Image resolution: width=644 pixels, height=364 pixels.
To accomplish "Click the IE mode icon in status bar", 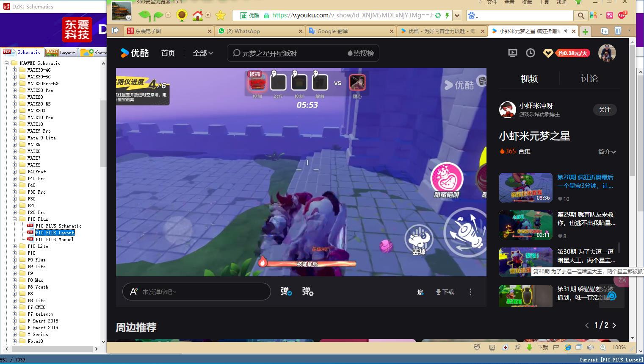I will (x=568, y=347).
